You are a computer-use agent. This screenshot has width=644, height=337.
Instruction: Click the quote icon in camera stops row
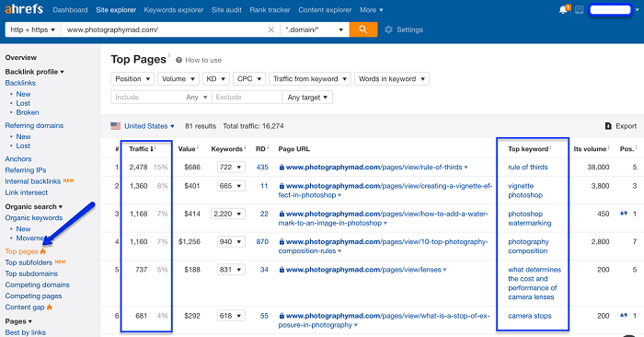click(x=624, y=316)
